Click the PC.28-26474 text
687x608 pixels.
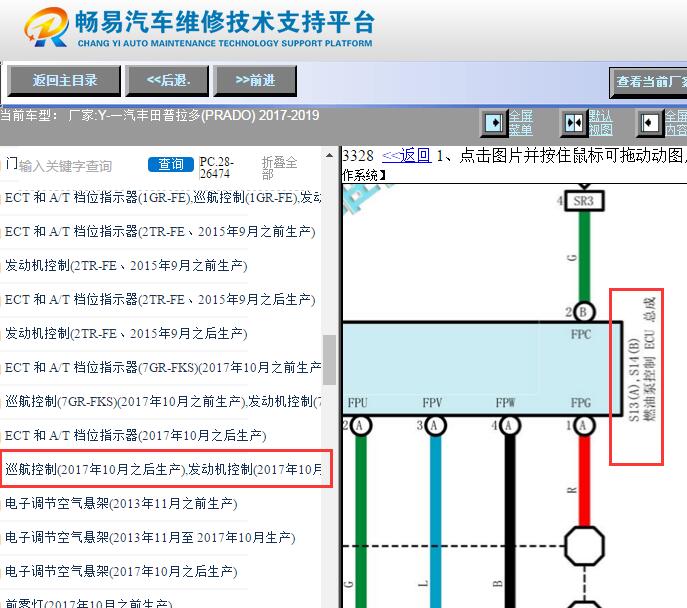pyautogui.click(x=216, y=168)
